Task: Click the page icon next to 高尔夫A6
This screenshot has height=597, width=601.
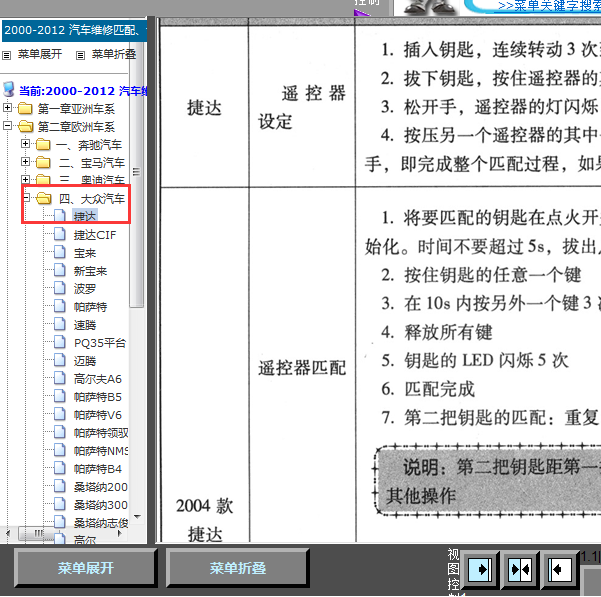Action: click(x=60, y=378)
